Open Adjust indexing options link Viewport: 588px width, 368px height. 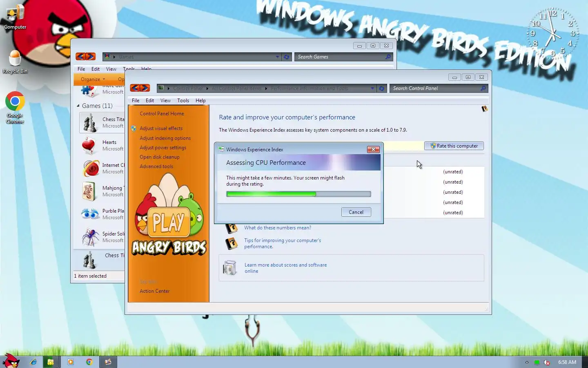165,138
